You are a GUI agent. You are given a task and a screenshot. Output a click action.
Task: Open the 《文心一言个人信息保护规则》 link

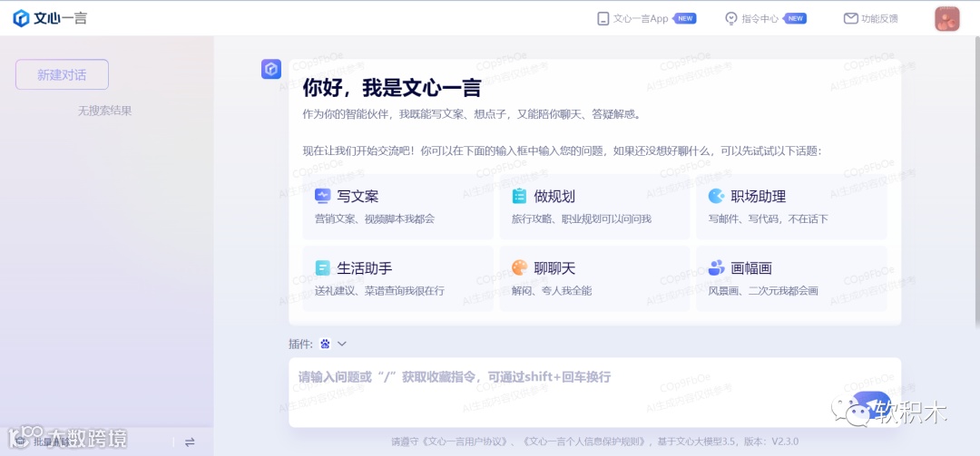[x=584, y=441]
